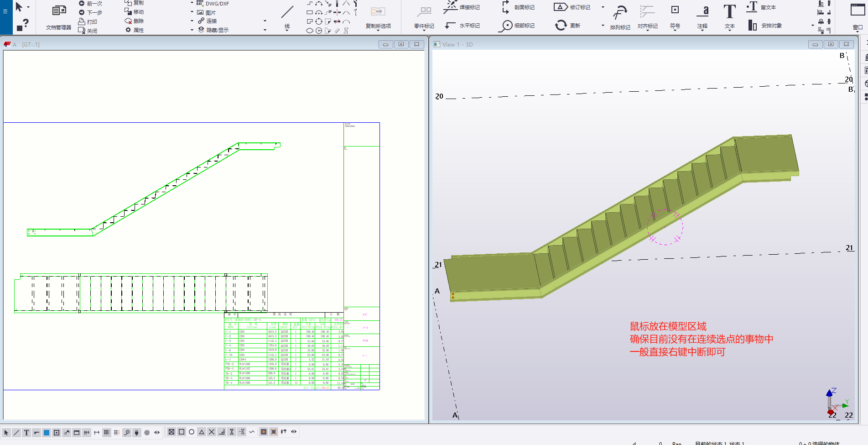Screen dimensions: 868x445
Task: Click the 更新 update icon
Action: [x=561, y=26]
